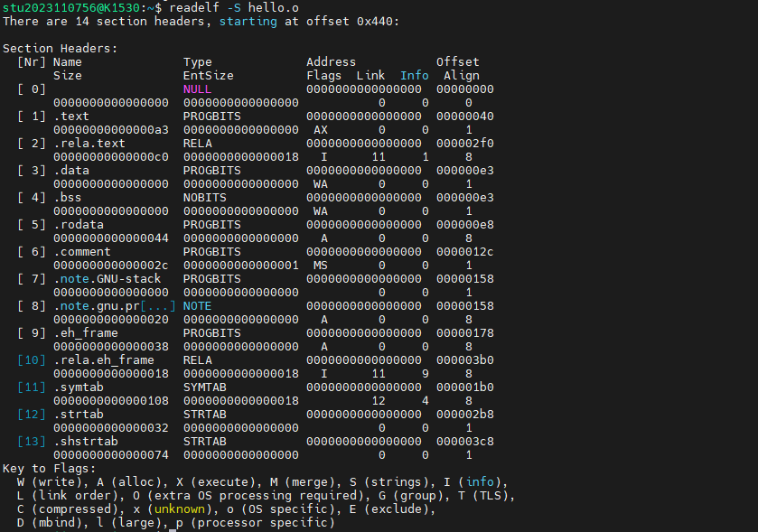Screen dimensions: 758x532
Task: Click the '.strtab' section name
Action: pyautogui.click(x=79, y=414)
